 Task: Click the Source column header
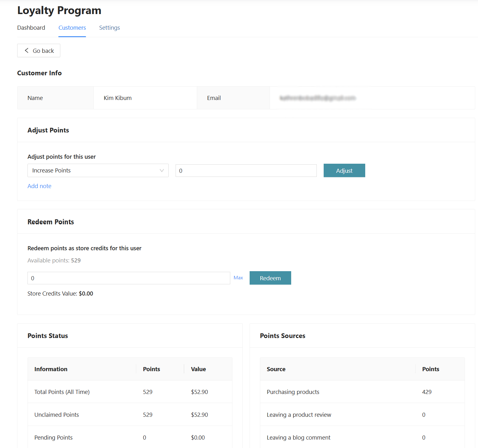pyautogui.click(x=276, y=369)
